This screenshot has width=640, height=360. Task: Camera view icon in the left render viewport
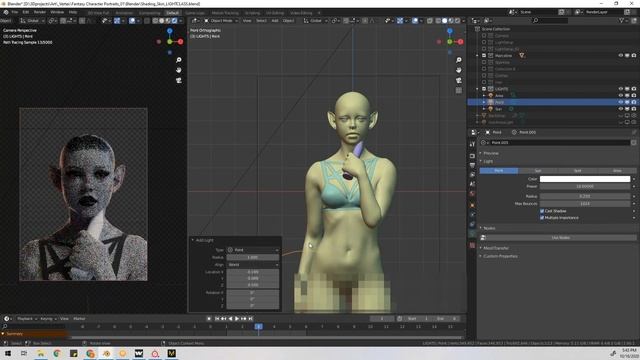point(179,80)
